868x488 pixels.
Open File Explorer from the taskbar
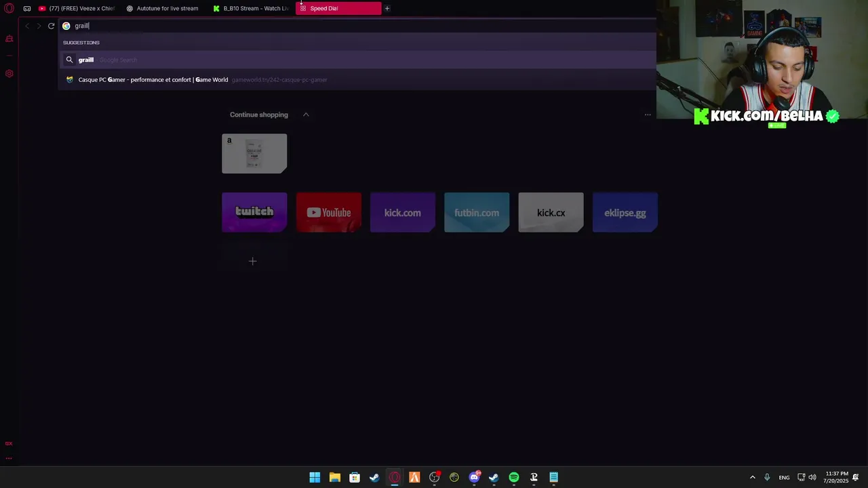pos(334,477)
